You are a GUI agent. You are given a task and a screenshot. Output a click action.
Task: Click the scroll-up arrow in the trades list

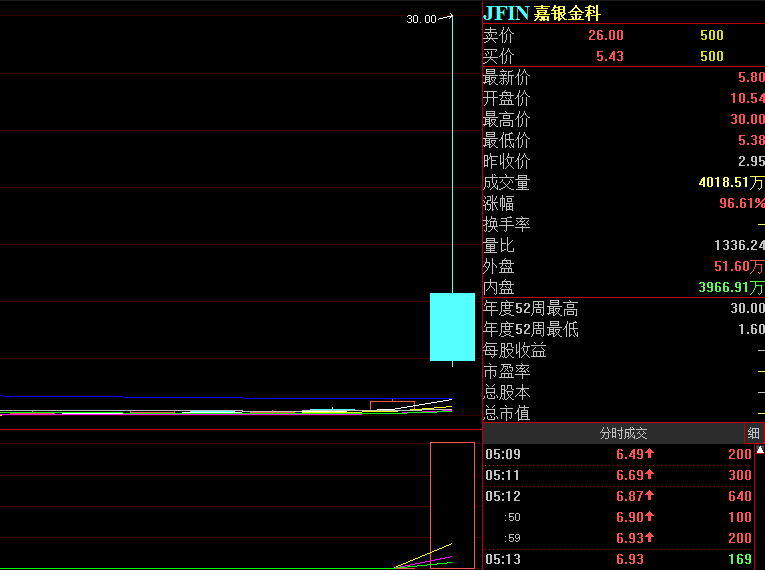click(760, 450)
